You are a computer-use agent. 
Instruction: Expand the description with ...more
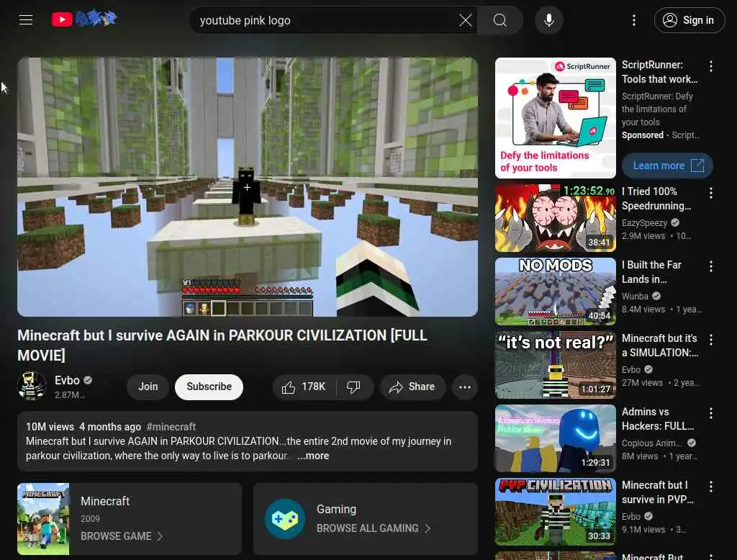point(313,456)
